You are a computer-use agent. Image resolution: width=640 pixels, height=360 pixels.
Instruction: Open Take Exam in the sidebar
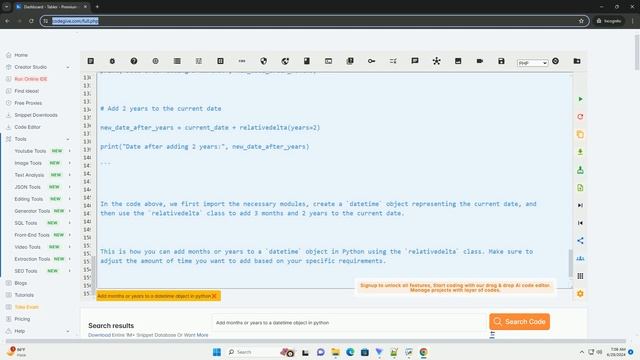pyautogui.click(x=26, y=307)
